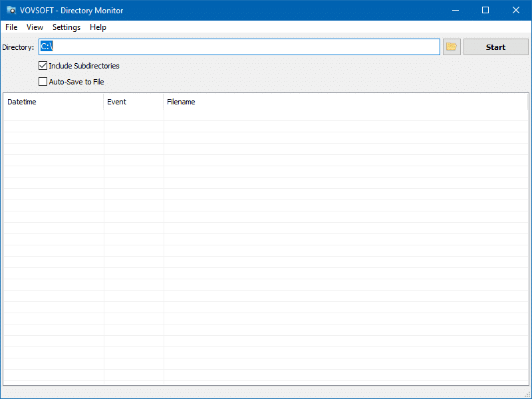Enable Auto-Save to File checkbox

[x=43, y=82]
